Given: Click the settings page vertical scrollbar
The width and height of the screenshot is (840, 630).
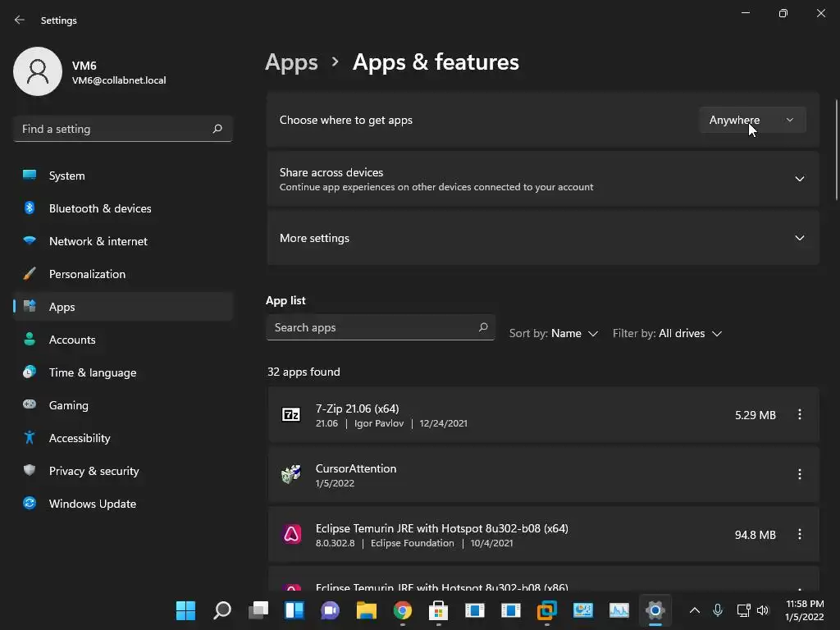Looking at the screenshot, I should pyautogui.click(x=836, y=150).
